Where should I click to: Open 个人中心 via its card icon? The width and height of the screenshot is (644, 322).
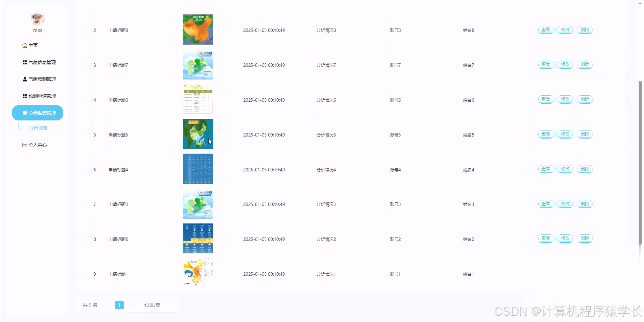pos(24,145)
